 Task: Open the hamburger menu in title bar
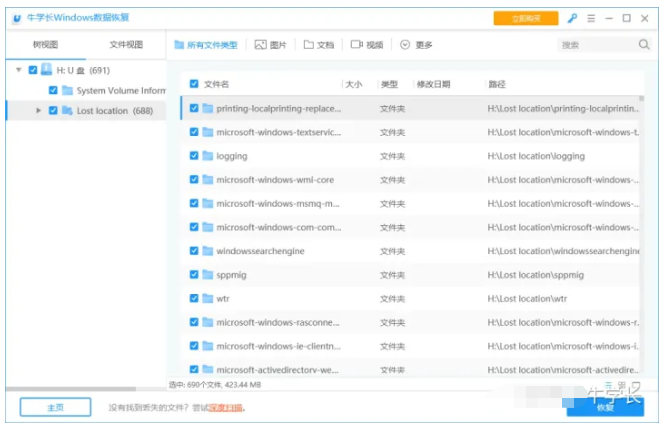[x=591, y=18]
